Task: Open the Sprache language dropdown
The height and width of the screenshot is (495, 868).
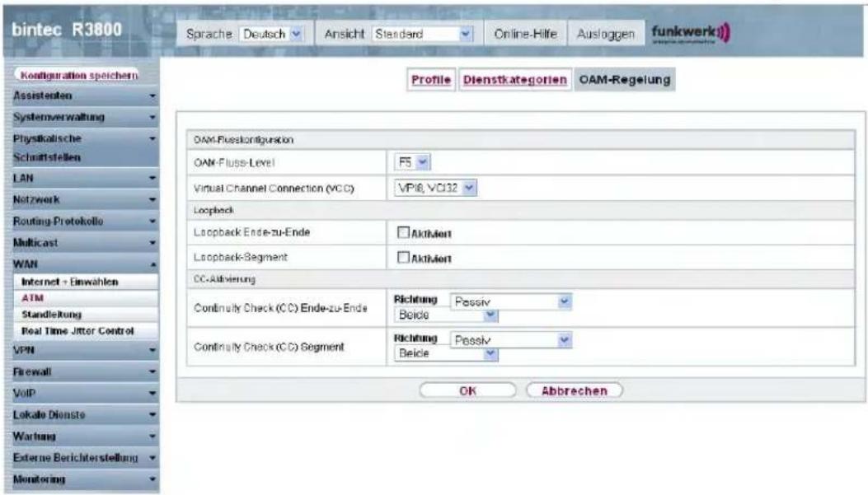Action: pyautogui.click(x=272, y=35)
